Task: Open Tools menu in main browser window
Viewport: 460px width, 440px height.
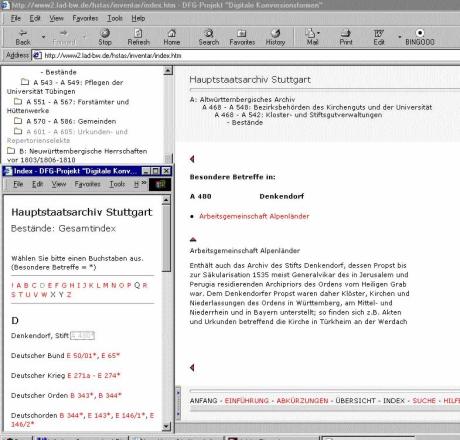Action: pyautogui.click(x=115, y=18)
